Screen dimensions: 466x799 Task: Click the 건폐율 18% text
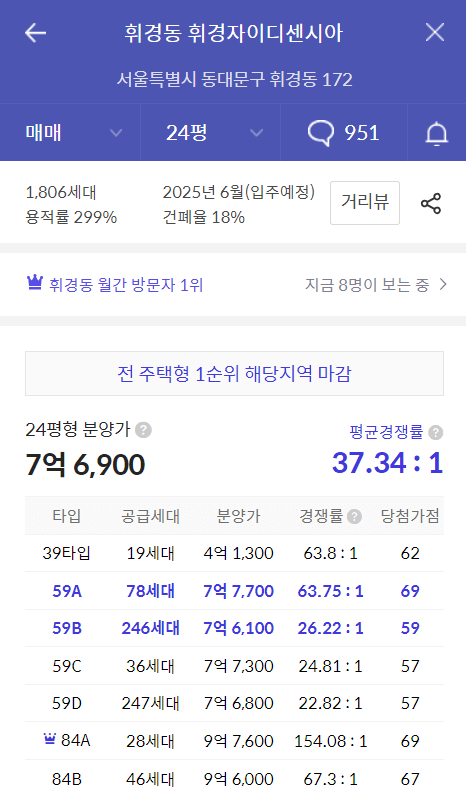(204, 217)
